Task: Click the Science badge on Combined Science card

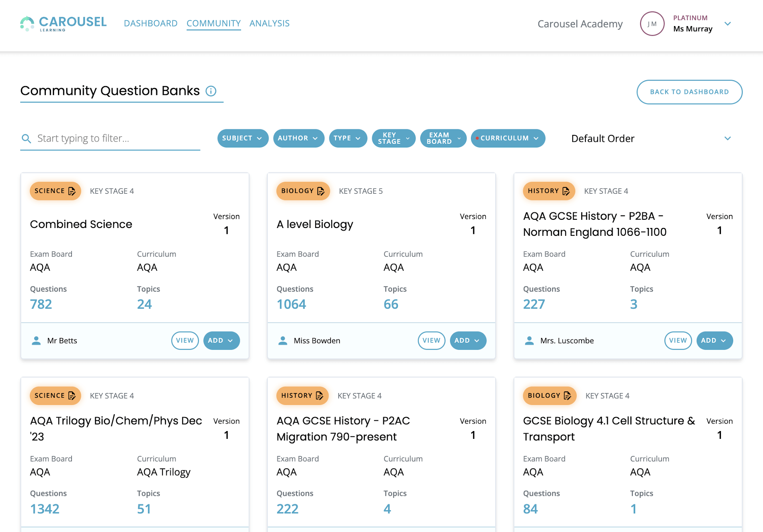Action: click(55, 191)
